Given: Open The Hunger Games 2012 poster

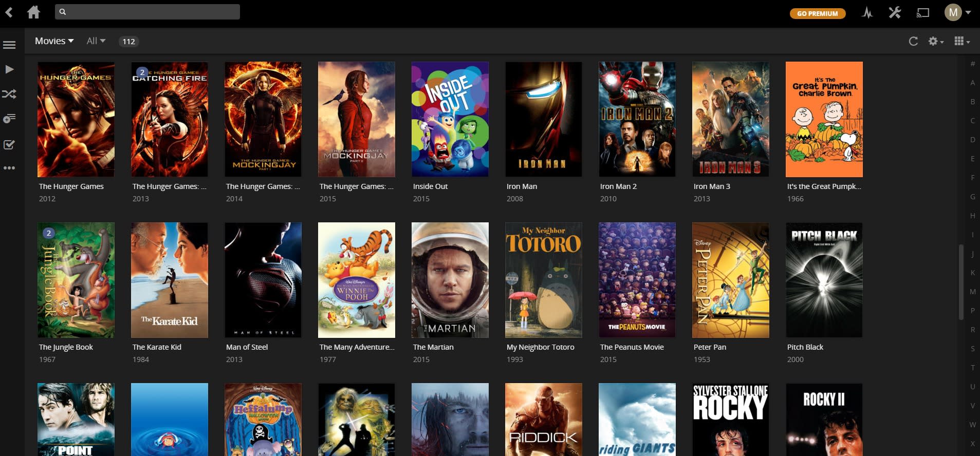Looking at the screenshot, I should (76, 120).
